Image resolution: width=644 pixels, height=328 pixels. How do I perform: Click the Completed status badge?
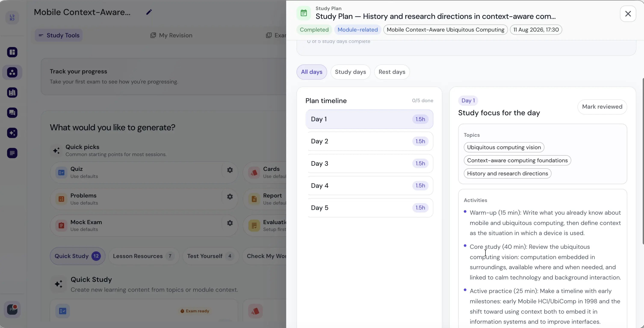314,30
